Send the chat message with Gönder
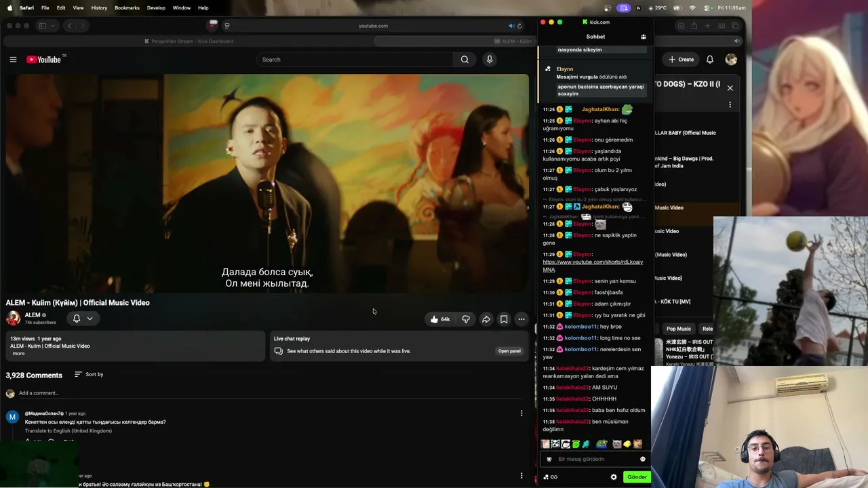This screenshot has width=868, height=488. pyautogui.click(x=637, y=477)
